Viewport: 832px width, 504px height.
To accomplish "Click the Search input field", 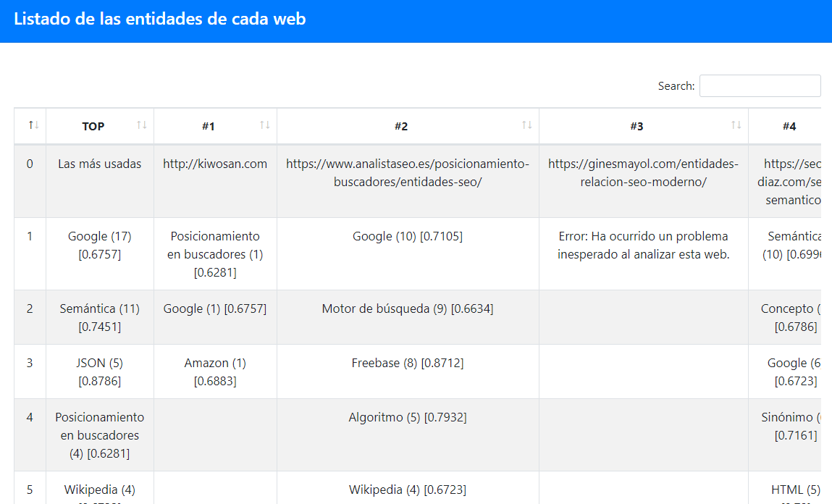I will [x=760, y=86].
